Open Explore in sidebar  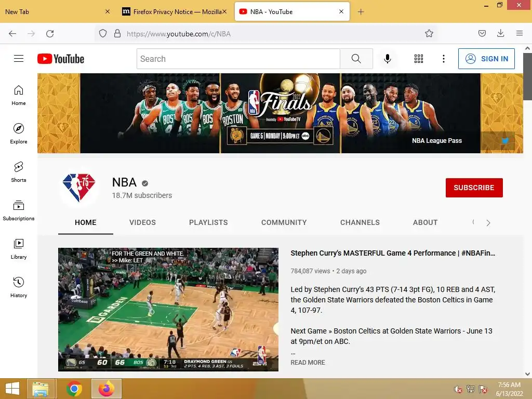click(19, 134)
